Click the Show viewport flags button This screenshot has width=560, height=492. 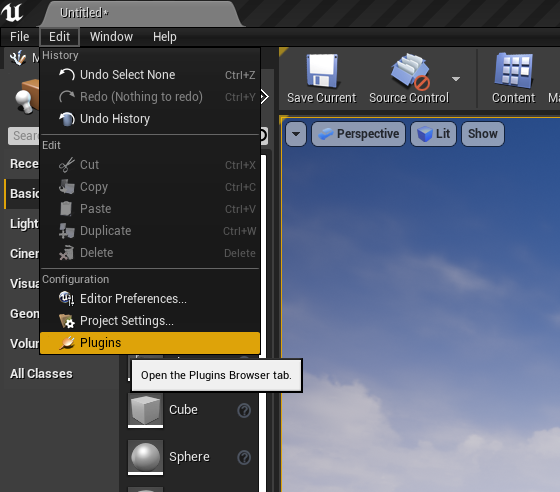[482, 134]
